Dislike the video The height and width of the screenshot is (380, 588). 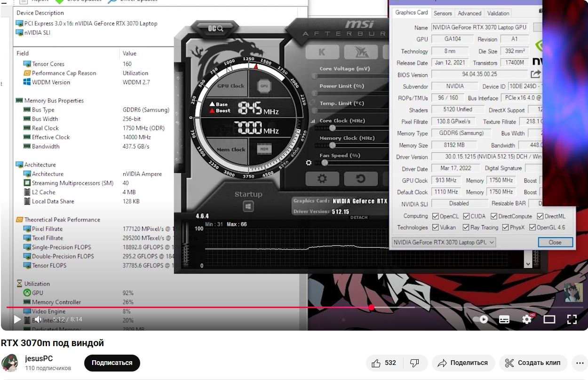point(414,363)
